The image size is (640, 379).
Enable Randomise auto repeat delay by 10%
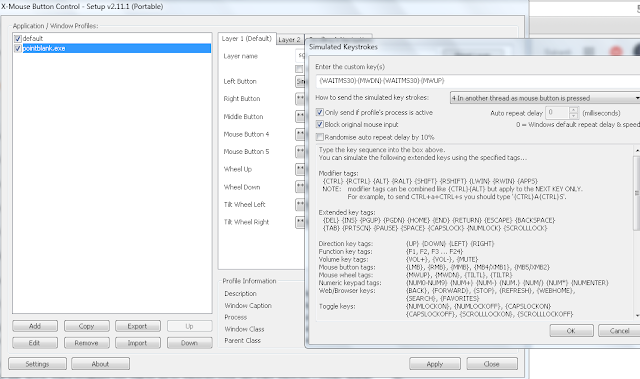pyautogui.click(x=320, y=137)
